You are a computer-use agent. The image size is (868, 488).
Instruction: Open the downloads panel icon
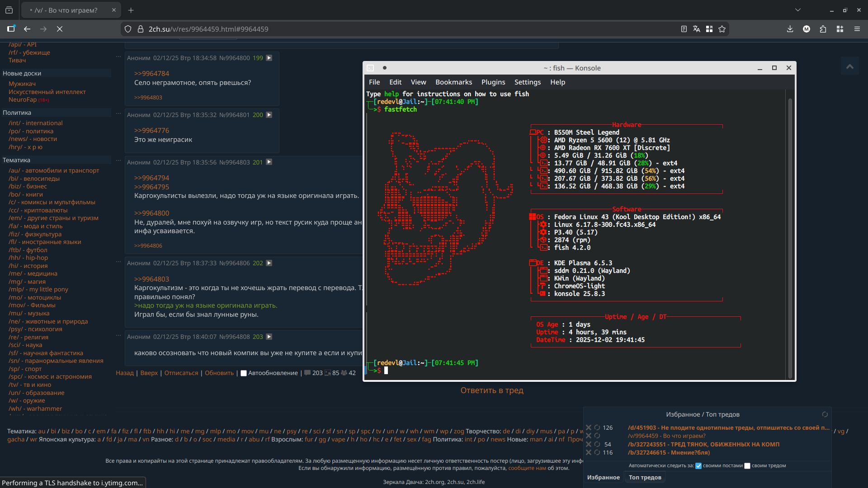point(790,29)
